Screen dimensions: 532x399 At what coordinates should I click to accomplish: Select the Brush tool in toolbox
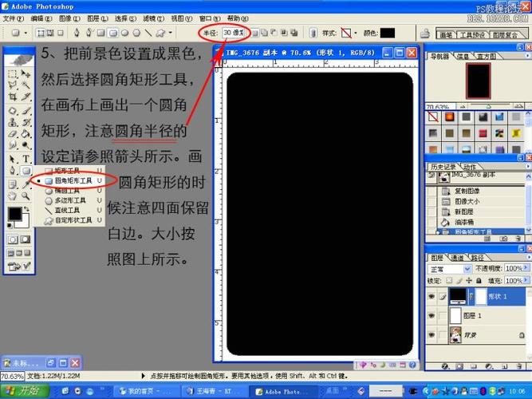pyautogui.click(x=26, y=111)
